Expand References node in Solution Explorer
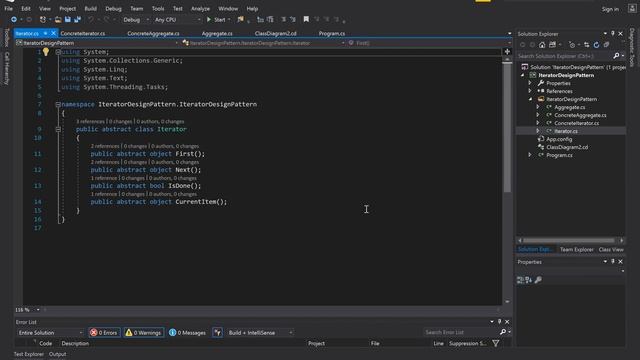Screen dimensions: 640x360 coord(530,91)
